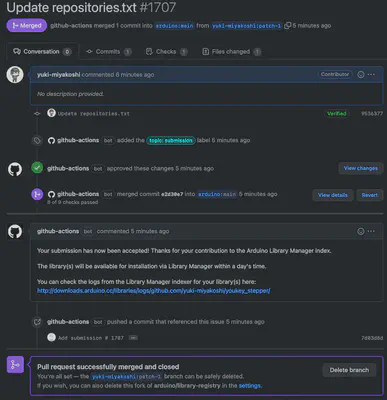This screenshot has height=400, width=387.
Task: Switch to the Files changed tab
Action: [231, 52]
